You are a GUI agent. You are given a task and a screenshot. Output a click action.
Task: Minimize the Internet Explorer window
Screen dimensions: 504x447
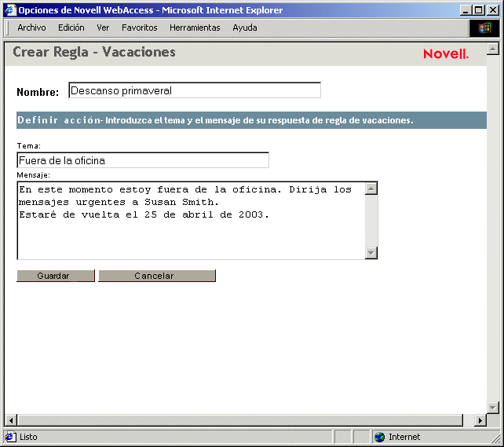pyautogui.click(x=465, y=10)
